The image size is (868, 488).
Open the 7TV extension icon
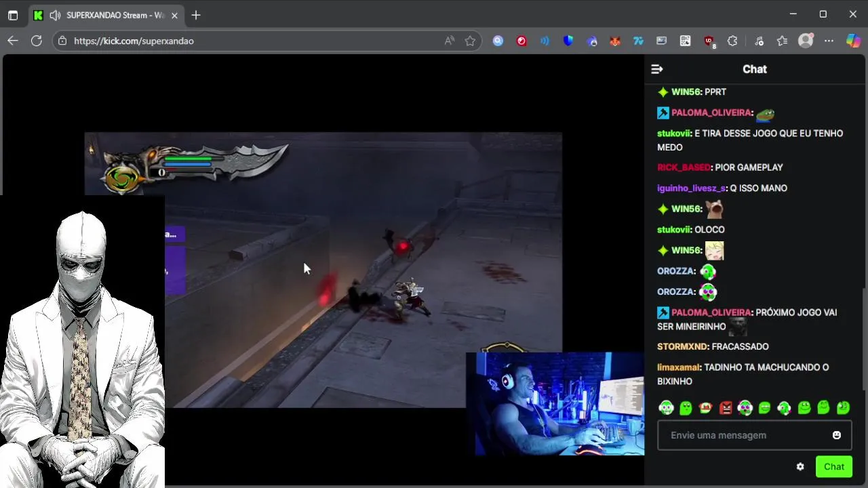[638, 41]
